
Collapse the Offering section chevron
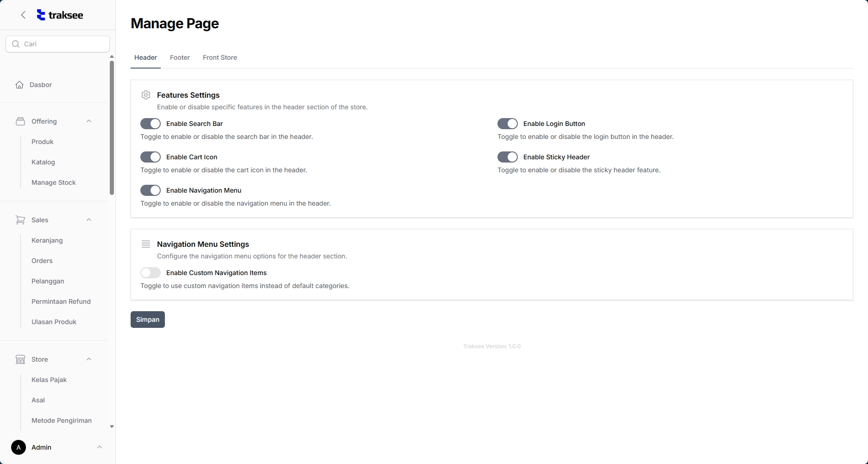[89, 121]
